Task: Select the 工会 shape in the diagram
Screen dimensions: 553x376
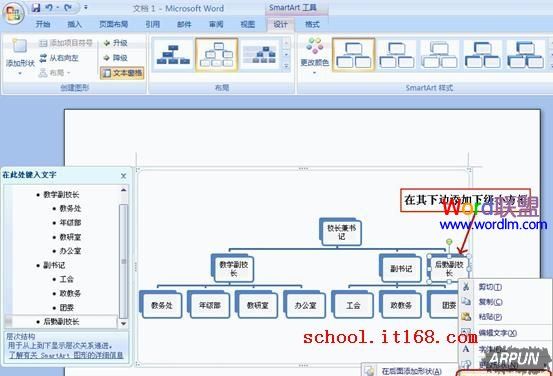Action: (353, 305)
